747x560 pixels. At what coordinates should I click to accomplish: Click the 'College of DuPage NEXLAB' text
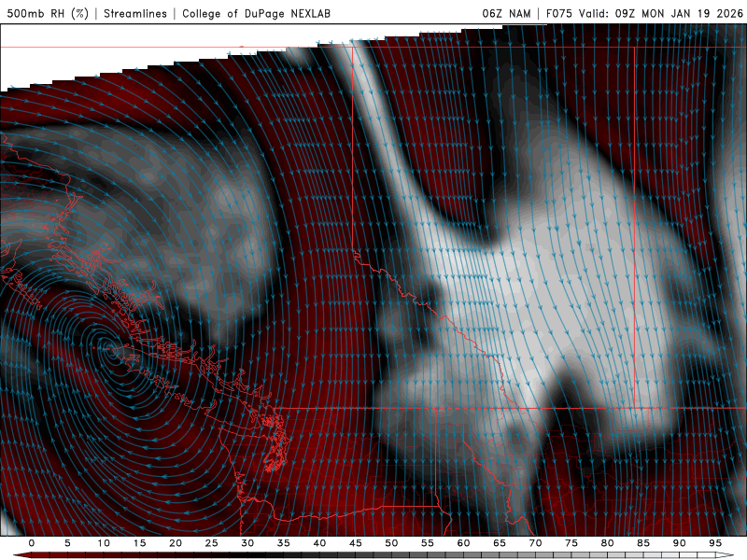point(256,13)
